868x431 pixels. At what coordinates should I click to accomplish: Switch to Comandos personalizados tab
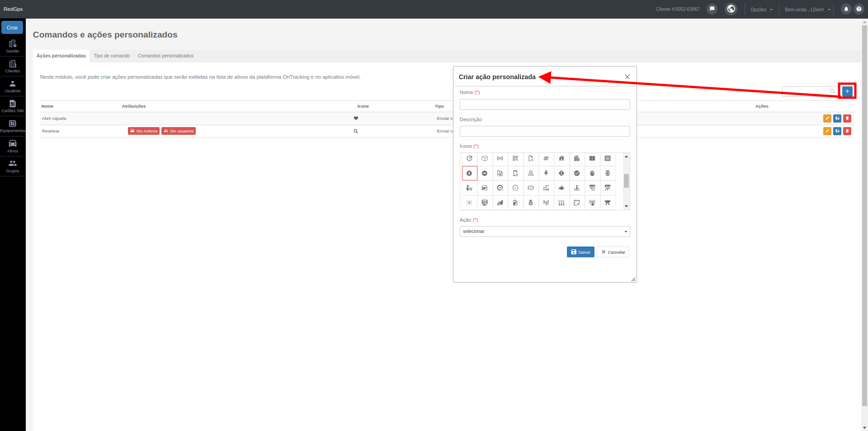[x=165, y=56]
